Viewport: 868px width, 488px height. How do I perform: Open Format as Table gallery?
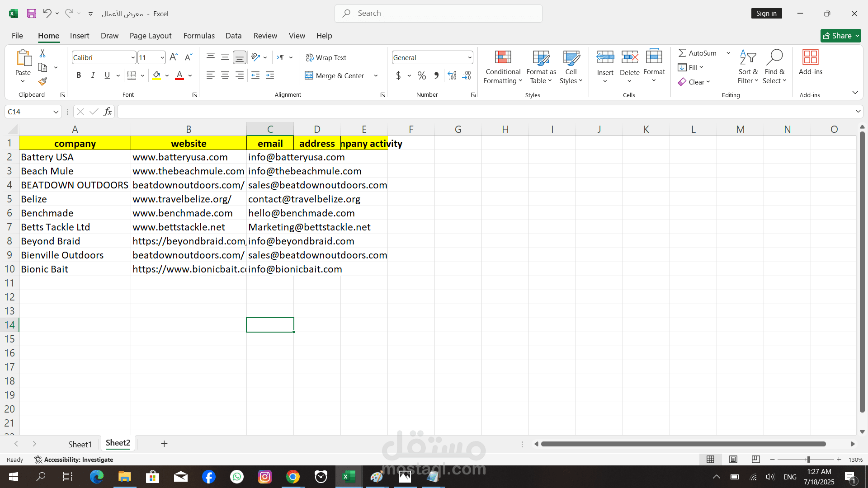point(541,67)
